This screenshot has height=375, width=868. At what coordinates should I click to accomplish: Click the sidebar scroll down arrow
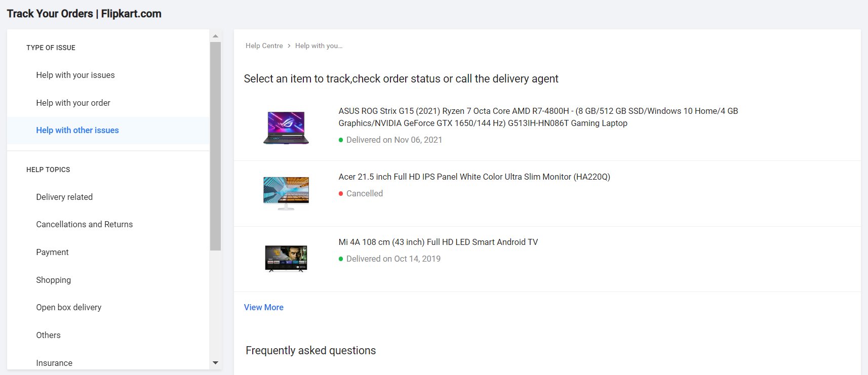point(215,363)
